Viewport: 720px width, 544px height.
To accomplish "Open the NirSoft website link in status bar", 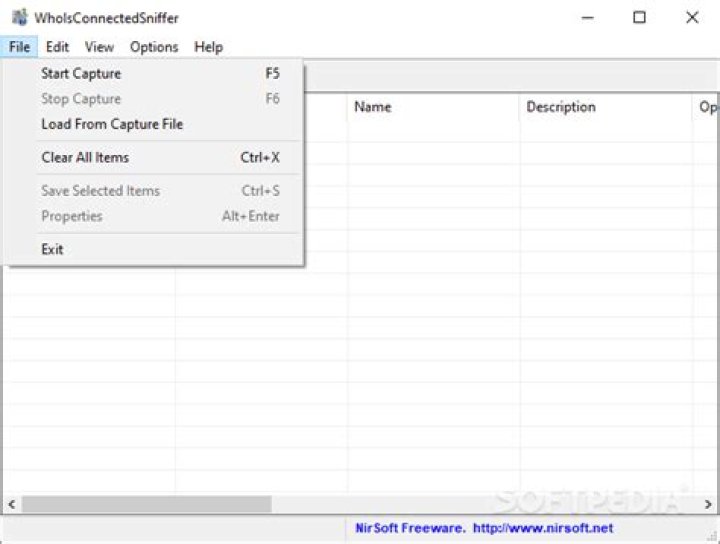I will 485,527.
